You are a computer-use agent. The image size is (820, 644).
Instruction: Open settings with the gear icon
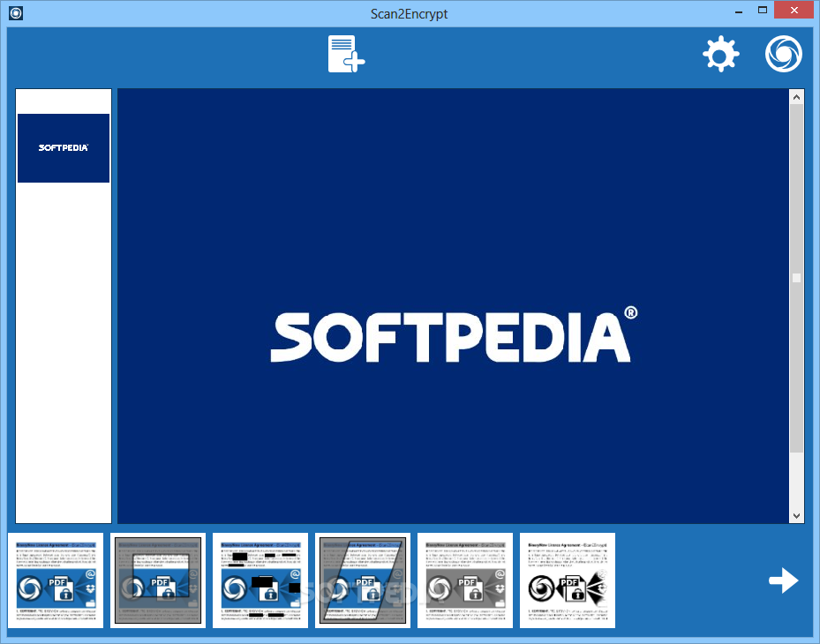[720, 54]
